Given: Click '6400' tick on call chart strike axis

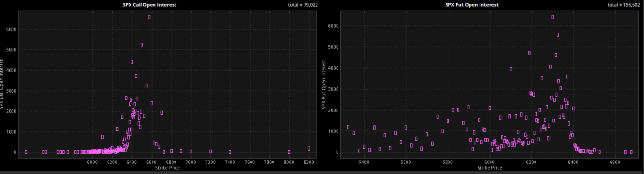Looking at the screenshot, I should [x=131, y=163].
